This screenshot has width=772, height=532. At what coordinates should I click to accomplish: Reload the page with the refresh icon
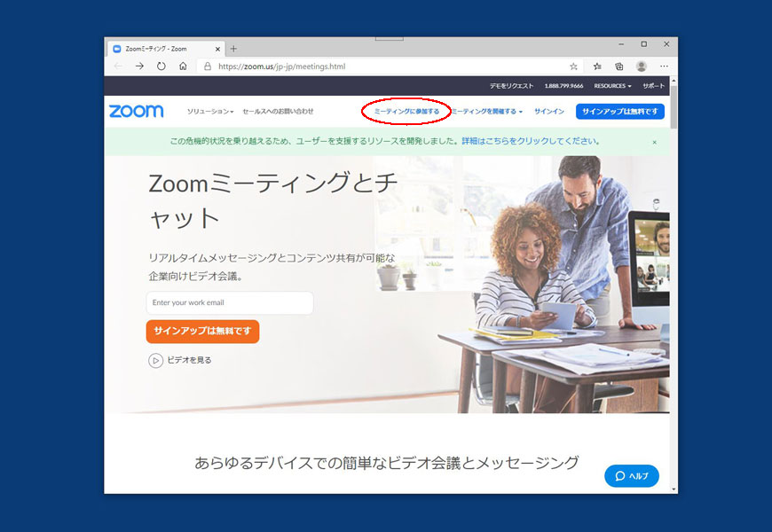[x=161, y=66]
